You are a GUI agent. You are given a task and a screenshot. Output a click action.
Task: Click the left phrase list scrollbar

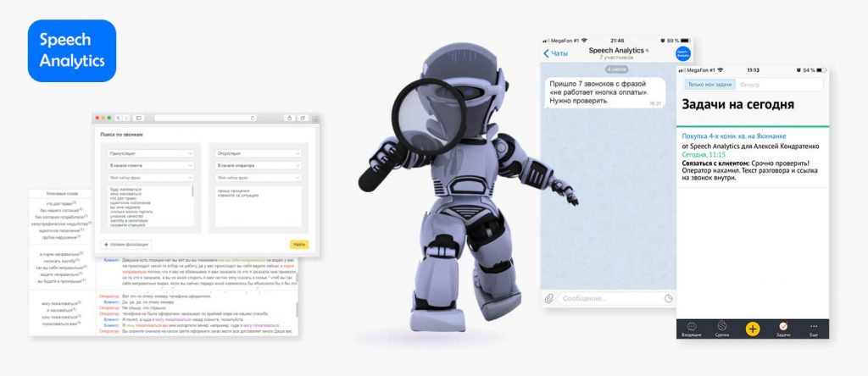[192, 192]
